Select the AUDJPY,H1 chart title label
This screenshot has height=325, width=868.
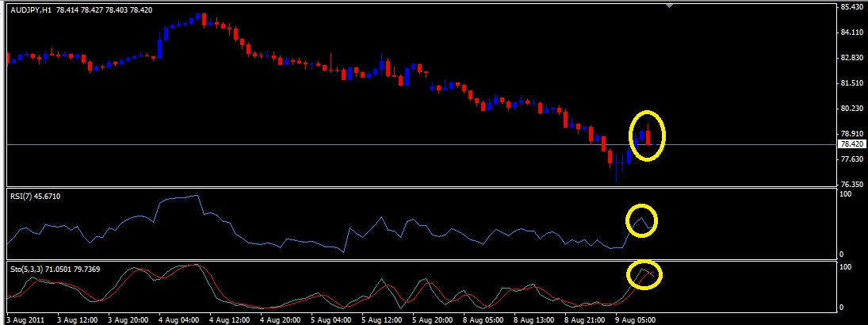31,10
